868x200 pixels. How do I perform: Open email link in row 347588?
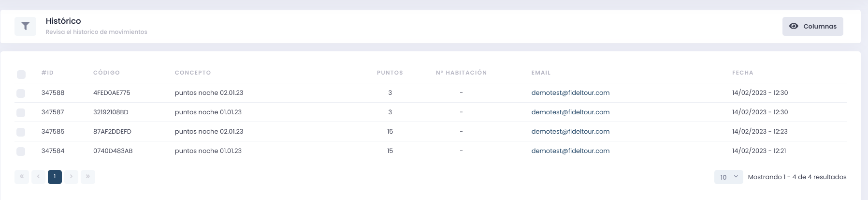[x=570, y=92]
